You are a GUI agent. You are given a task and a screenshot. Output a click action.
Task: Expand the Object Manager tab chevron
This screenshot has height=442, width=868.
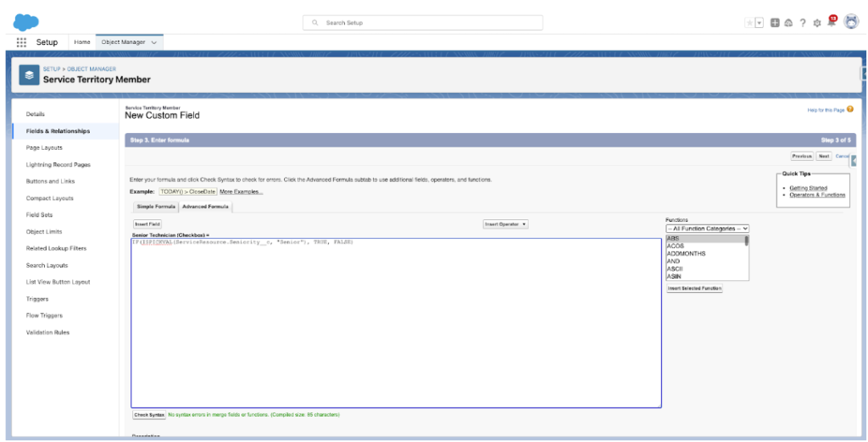[154, 42]
